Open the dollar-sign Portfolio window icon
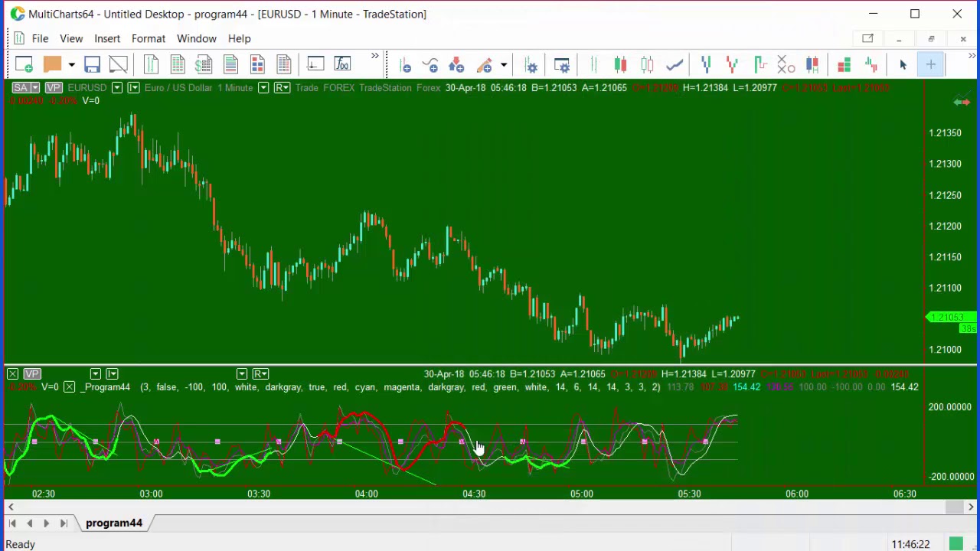The width and height of the screenshot is (980, 551). (204, 65)
